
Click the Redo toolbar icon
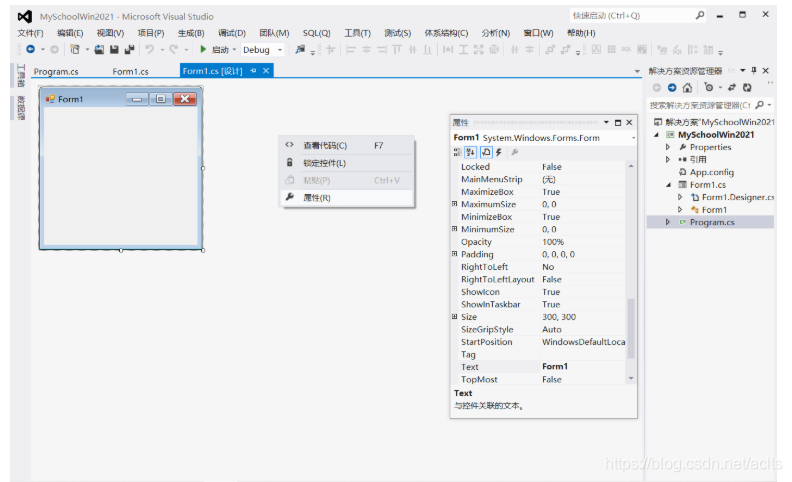click(x=174, y=49)
